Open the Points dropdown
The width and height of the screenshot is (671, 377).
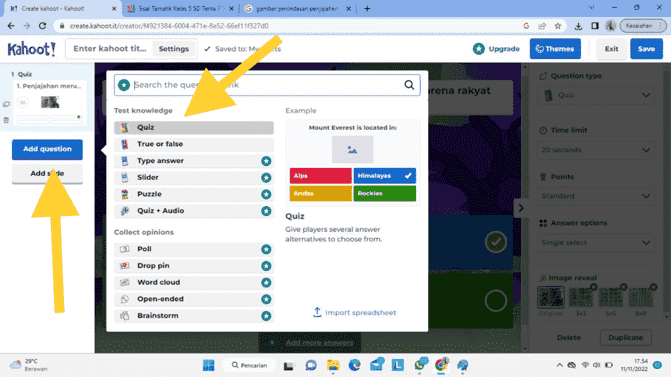click(596, 196)
